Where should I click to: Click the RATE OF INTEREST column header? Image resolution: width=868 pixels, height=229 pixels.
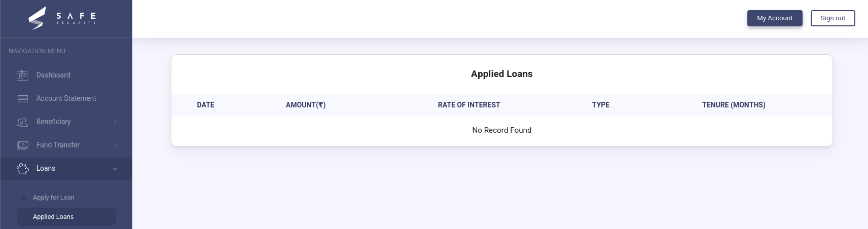(469, 105)
